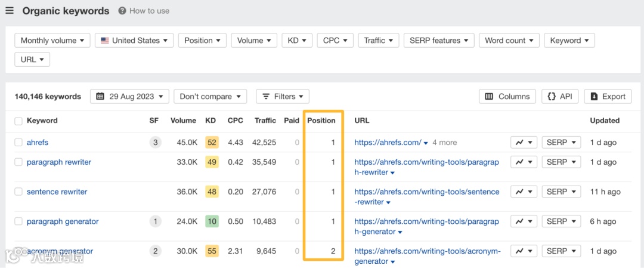The image size is (644, 268).
Task: Open the paragraph generator keyword link
Action: pos(63,221)
